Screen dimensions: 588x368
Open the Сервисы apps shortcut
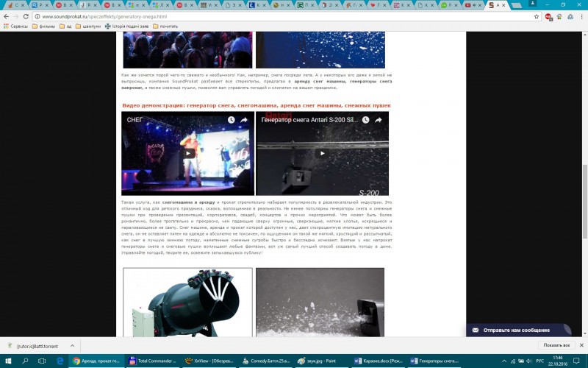(15, 26)
